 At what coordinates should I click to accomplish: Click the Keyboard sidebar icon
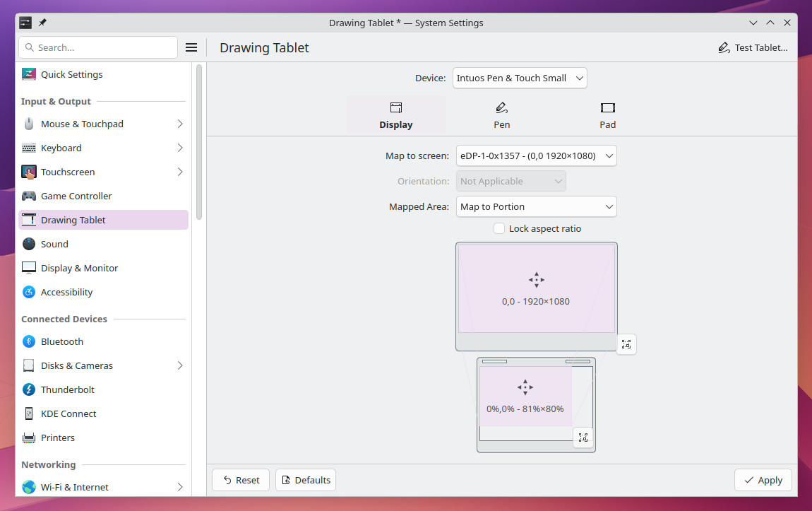coord(29,148)
